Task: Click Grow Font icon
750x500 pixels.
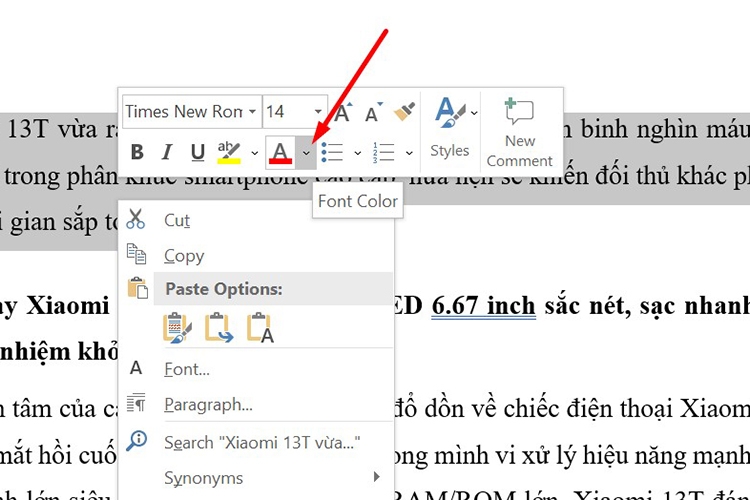Action: (x=343, y=112)
